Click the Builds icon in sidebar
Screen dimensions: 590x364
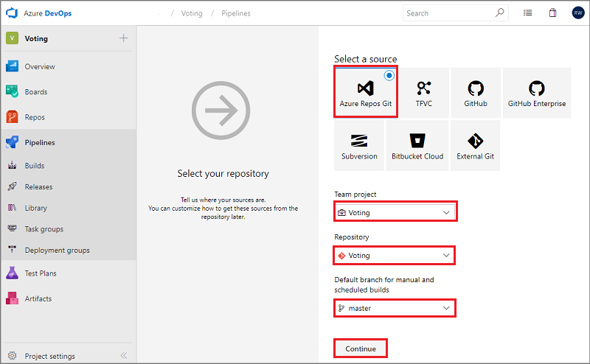[12, 166]
